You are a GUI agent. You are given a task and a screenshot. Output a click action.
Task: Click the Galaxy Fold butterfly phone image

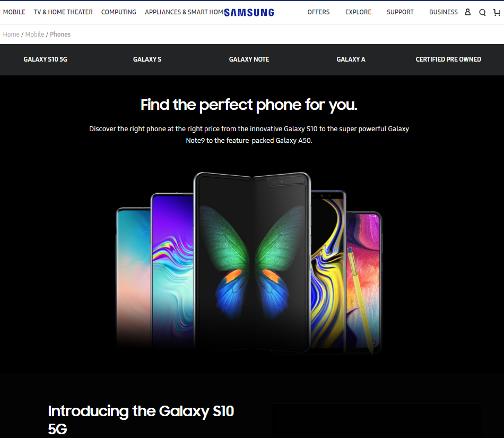(252, 262)
